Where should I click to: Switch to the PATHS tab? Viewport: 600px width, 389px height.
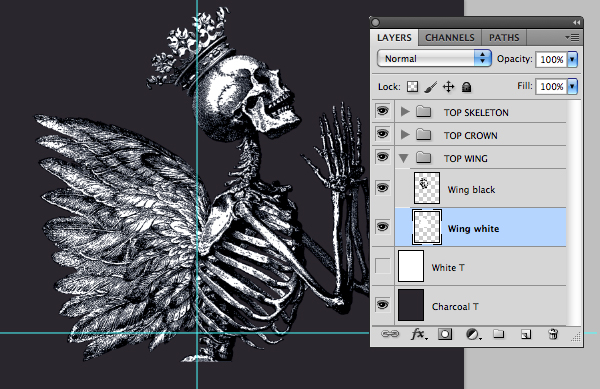[504, 37]
